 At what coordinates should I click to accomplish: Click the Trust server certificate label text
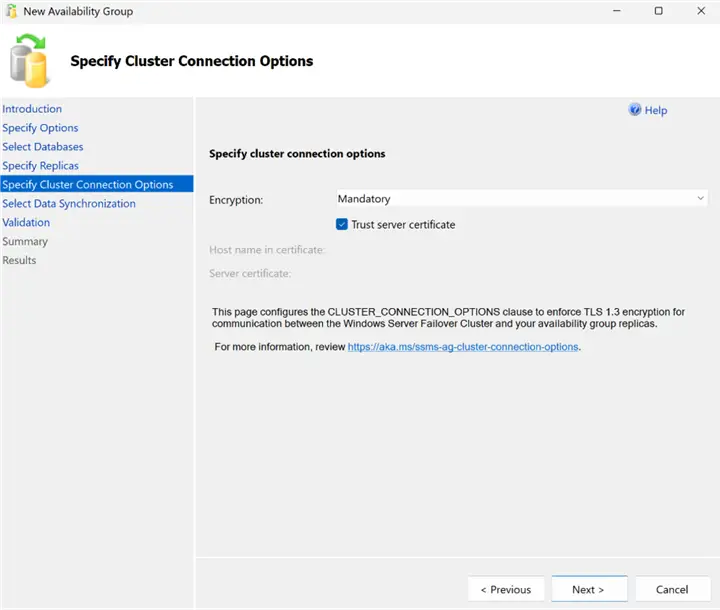point(403,225)
